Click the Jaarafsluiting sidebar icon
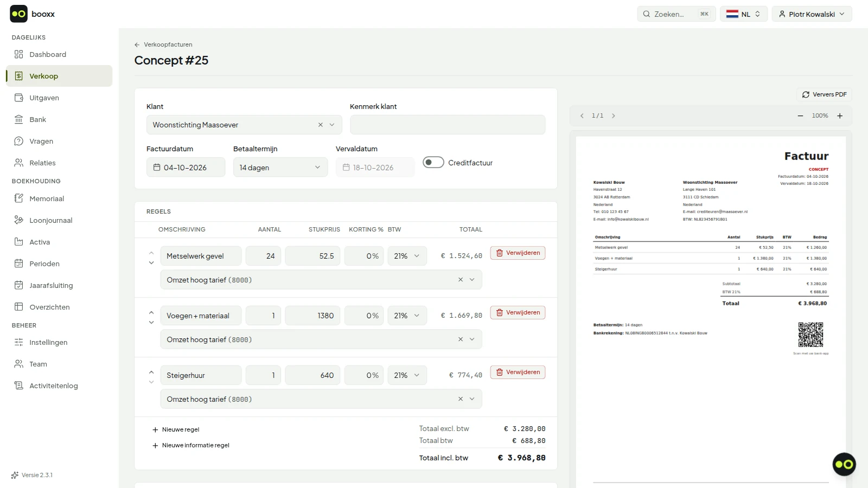The image size is (868, 488). pyautogui.click(x=19, y=285)
